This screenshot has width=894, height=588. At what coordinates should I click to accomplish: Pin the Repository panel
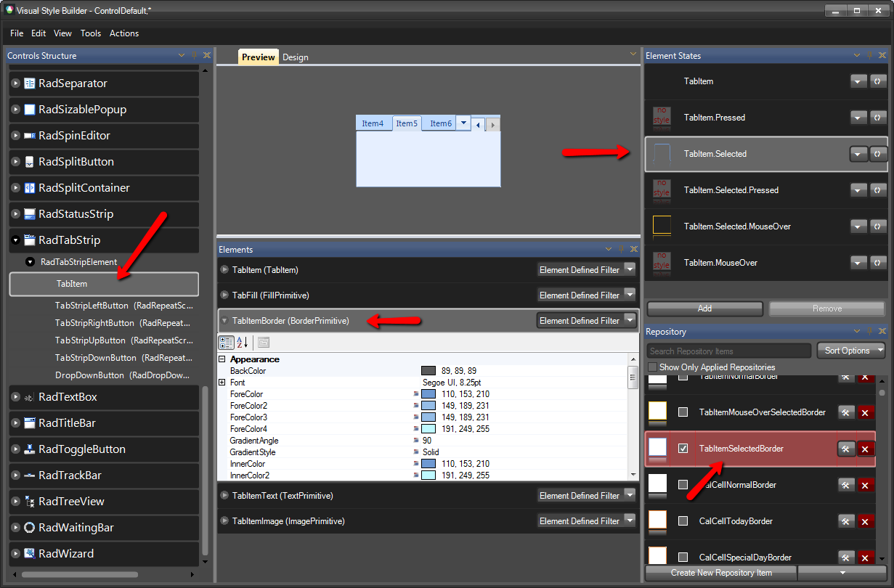pyautogui.click(x=869, y=332)
